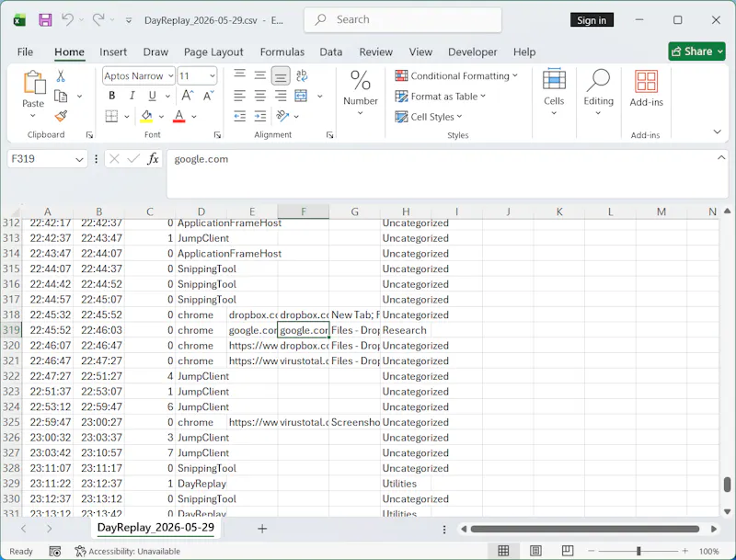
Task: Collapse the ribbon chevron
Action: pos(718,131)
